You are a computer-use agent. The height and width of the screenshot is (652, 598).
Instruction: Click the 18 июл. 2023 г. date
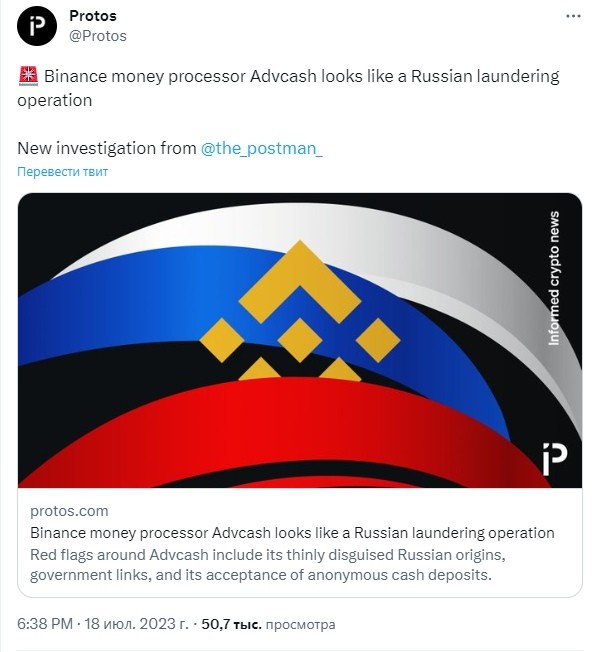click(136, 624)
